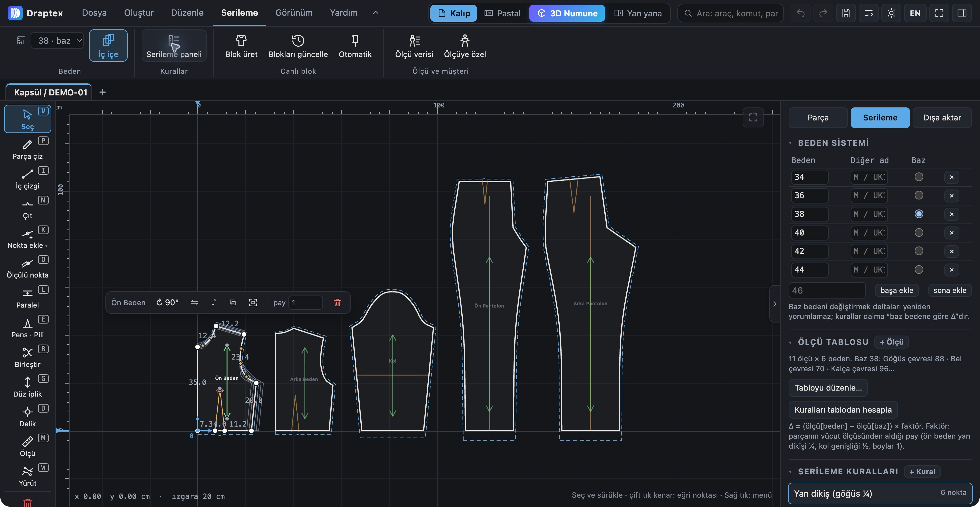This screenshot has height=507, width=980.
Task: Delete Ön Beden with red trash icon
Action: [337, 303]
